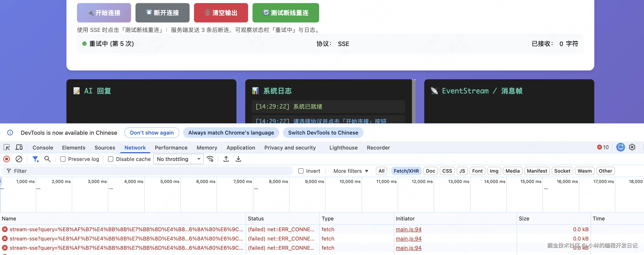
Task: Open DevTools settings gear
Action: click(632, 147)
